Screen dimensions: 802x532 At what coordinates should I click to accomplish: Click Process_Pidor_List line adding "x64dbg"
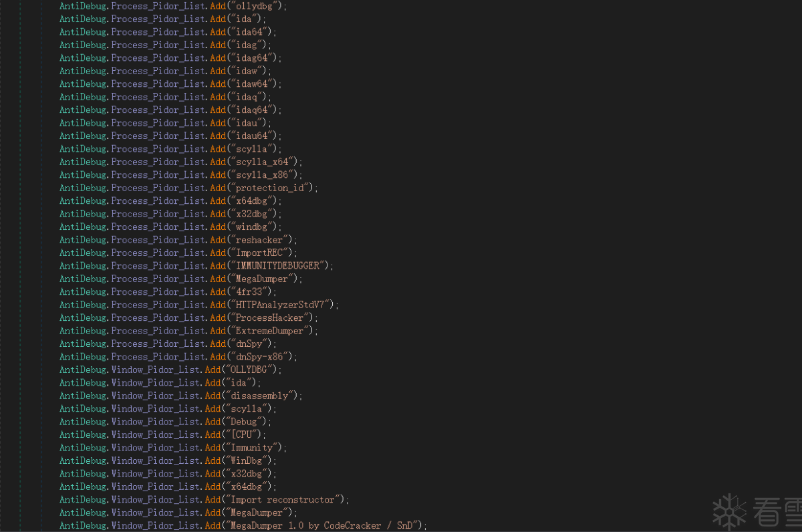click(x=171, y=201)
